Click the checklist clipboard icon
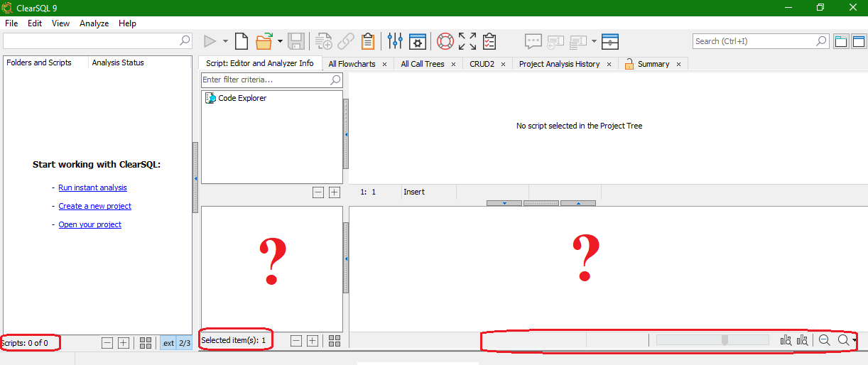Screen dimensions: 868x365 coord(489,41)
